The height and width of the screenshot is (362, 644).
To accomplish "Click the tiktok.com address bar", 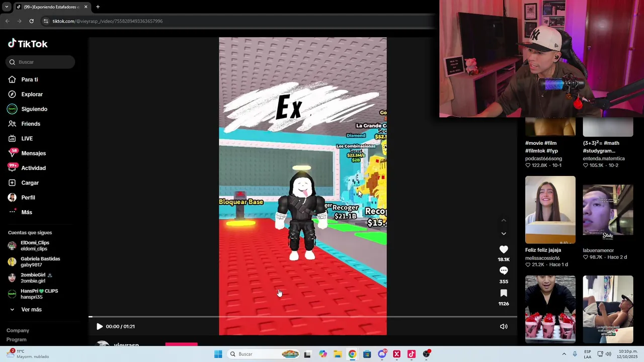I will pyautogui.click(x=107, y=21).
